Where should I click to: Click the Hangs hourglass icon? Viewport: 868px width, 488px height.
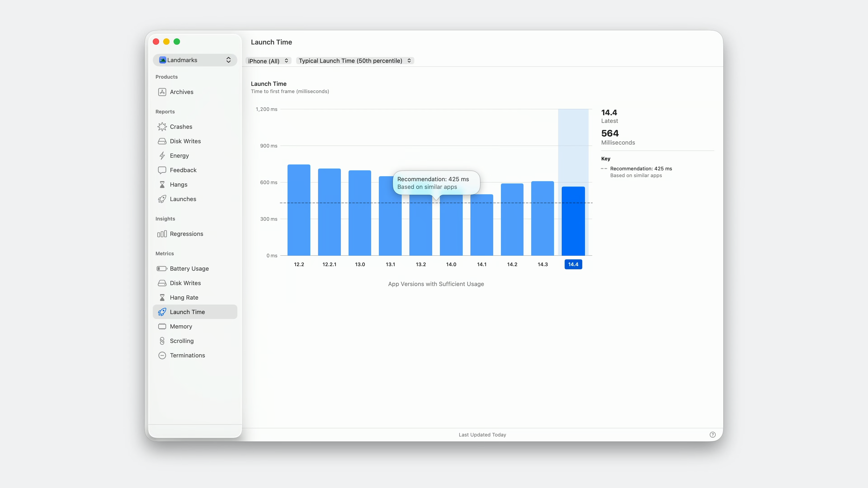coord(162,185)
